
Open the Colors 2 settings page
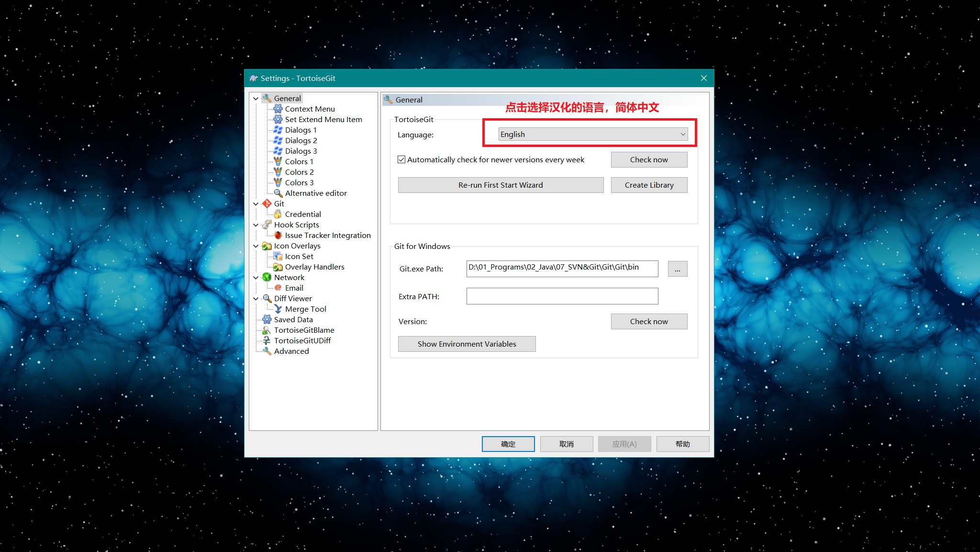click(x=299, y=172)
